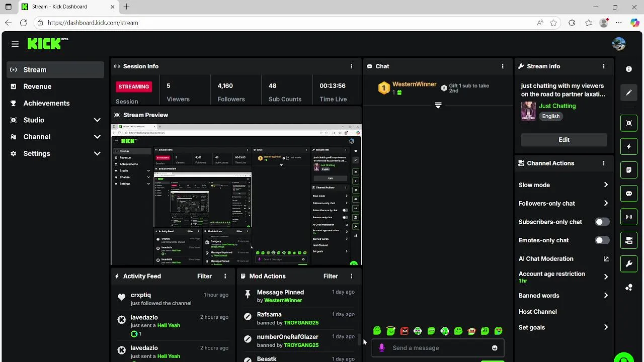This screenshot has height=362, width=644.
Task: Open a new browser tab
Action: (126, 7)
